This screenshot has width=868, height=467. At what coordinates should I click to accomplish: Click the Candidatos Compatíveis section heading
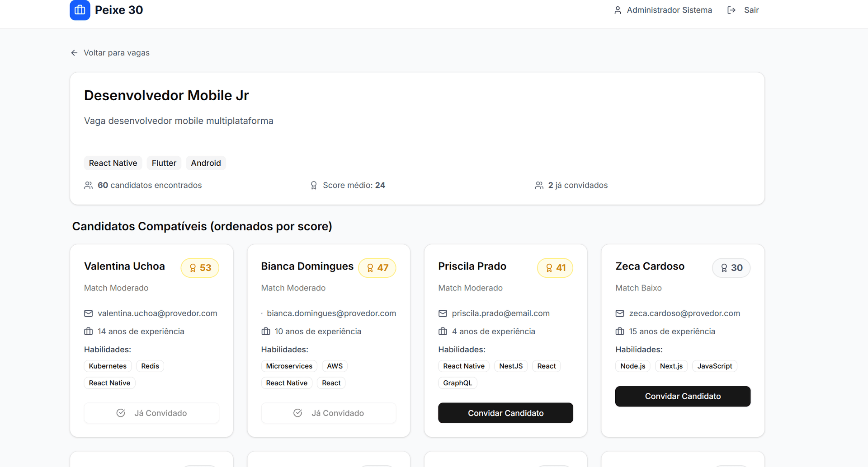tap(202, 226)
